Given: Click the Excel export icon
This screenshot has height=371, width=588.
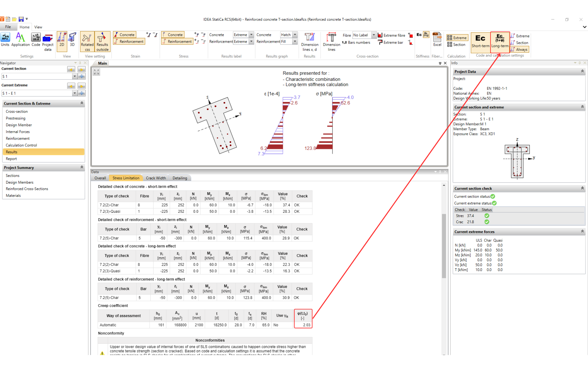Looking at the screenshot, I should 437,40.
